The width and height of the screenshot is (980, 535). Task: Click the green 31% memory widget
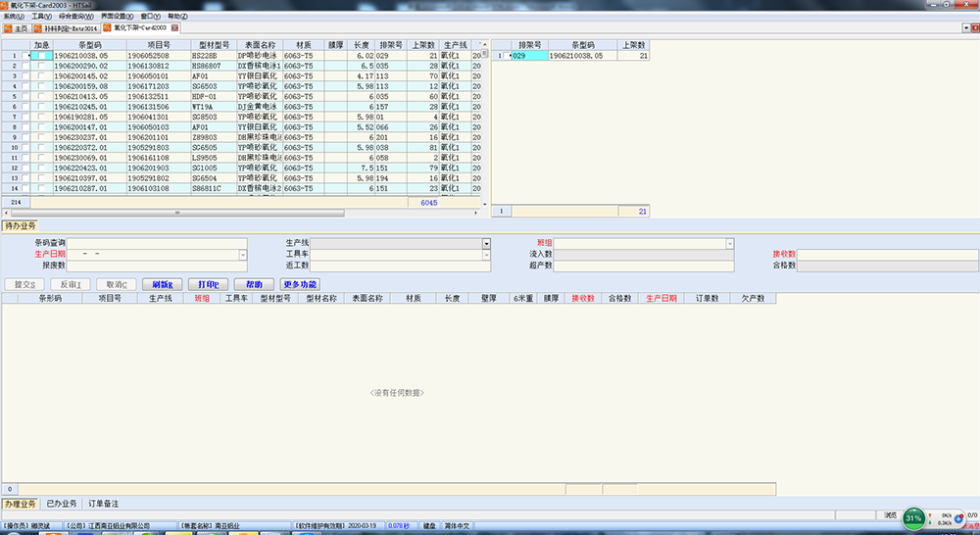click(913, 516)
